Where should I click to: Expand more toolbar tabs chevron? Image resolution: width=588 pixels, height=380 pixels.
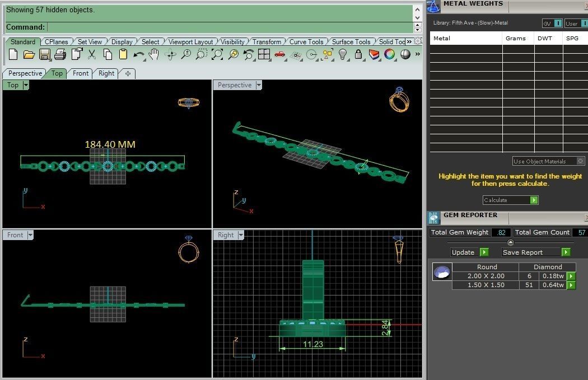tap(409, 41)
